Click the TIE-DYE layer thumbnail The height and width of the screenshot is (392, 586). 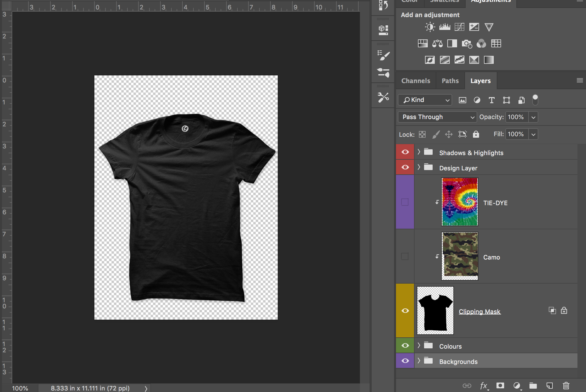460,202
